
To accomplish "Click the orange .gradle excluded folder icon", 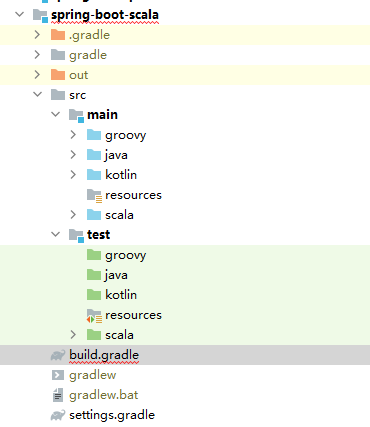I will (x=58, y=35).
